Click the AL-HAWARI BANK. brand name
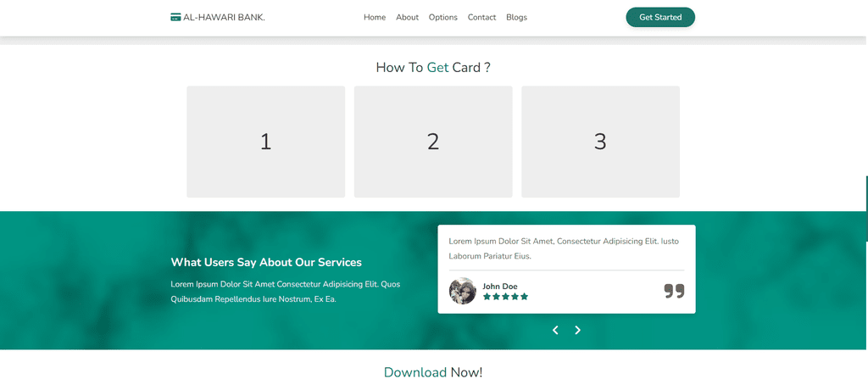 (224, 17)
